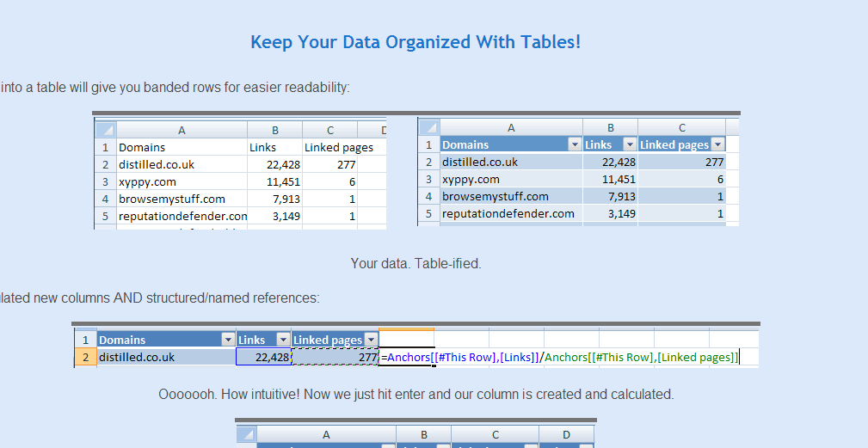Open Links filter arrow in the formula example table

click(x=283, y=340)
